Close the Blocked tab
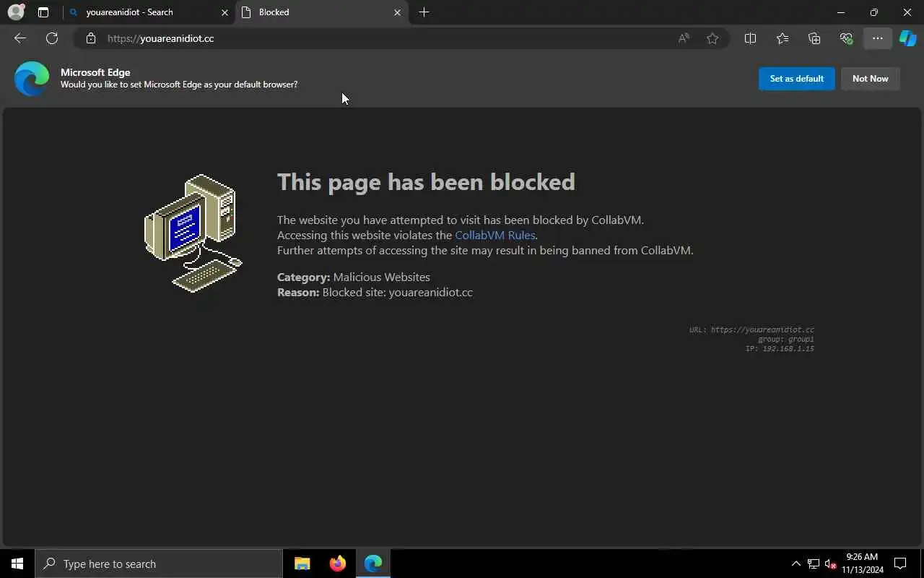This screenshot has width=924, height=578. pos(397,12)
